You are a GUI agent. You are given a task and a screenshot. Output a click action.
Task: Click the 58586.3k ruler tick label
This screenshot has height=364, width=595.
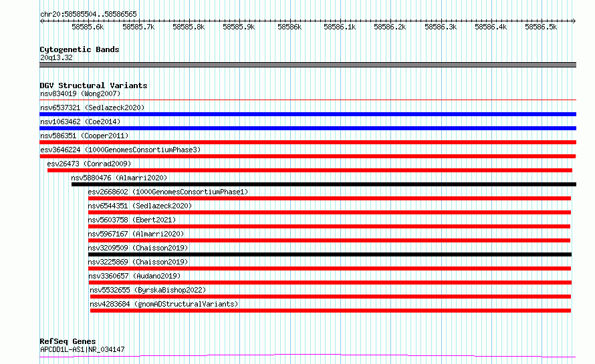click(441, 27)
